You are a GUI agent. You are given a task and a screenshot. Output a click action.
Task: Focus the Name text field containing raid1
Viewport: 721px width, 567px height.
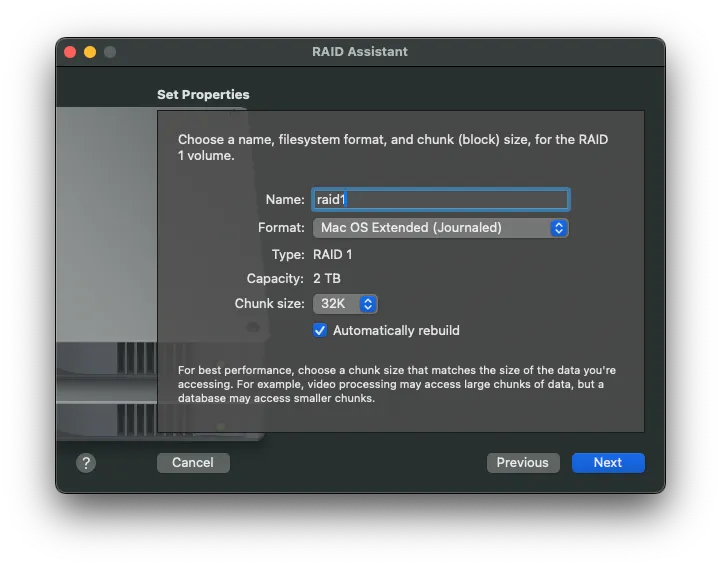click(x=440, y=200)
